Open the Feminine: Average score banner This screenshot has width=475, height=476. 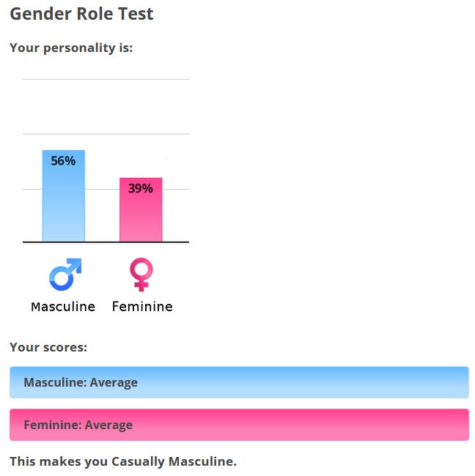[239, 425]
